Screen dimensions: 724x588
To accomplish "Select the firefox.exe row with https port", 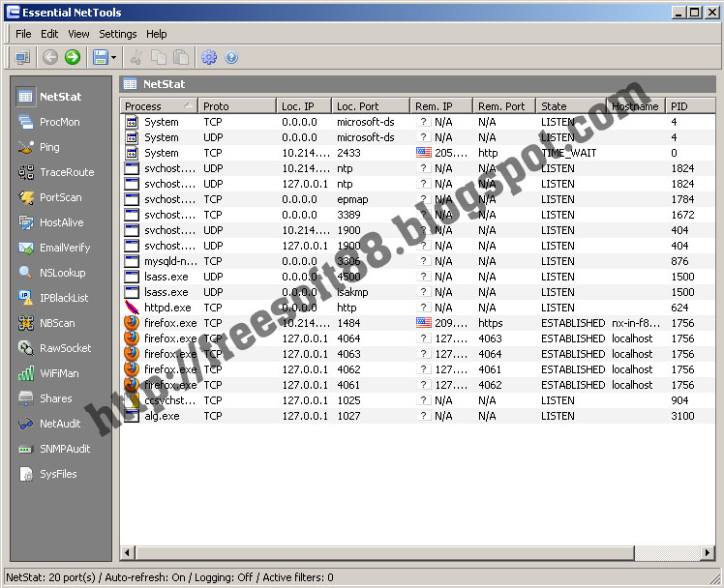I will coord(417,323).
